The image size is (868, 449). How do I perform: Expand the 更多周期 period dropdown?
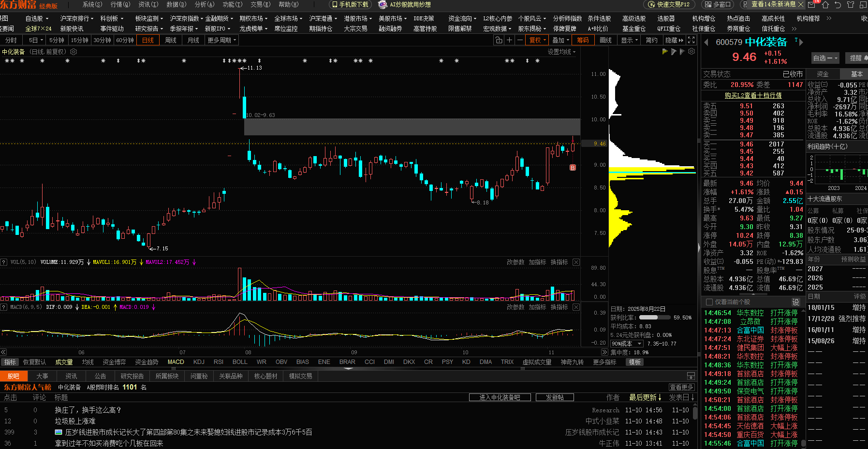(222, 40)
